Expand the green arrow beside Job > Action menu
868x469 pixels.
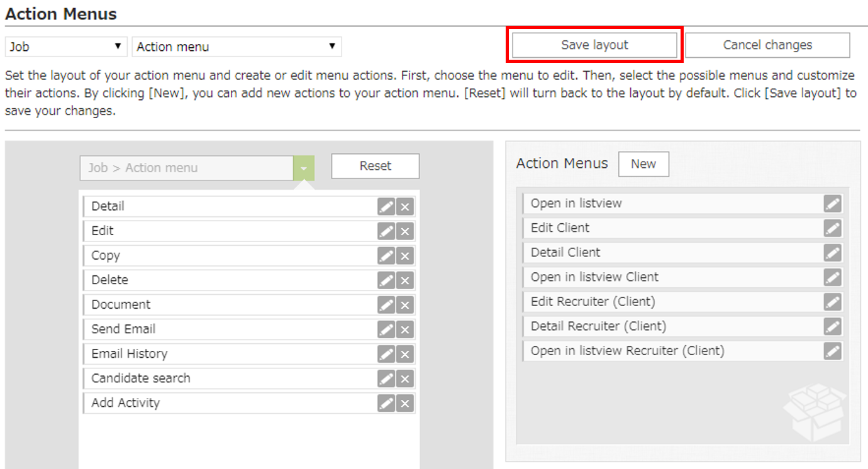304,168
